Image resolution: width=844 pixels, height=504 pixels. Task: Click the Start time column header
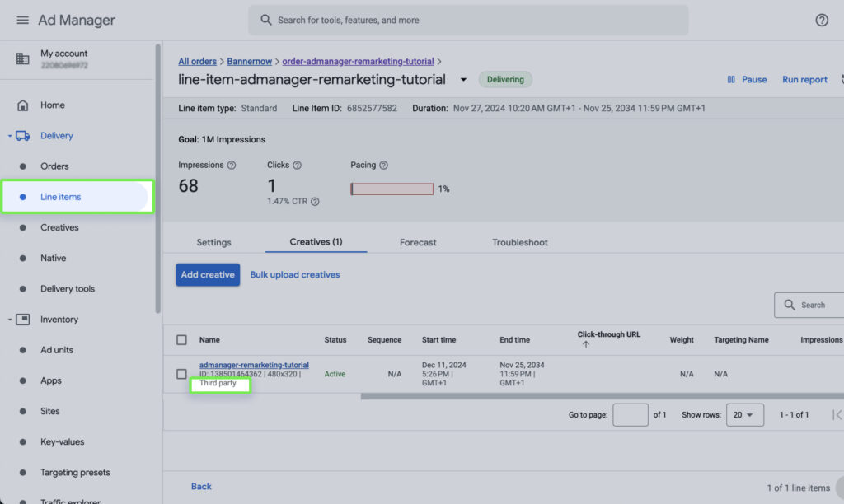(438, 340)
